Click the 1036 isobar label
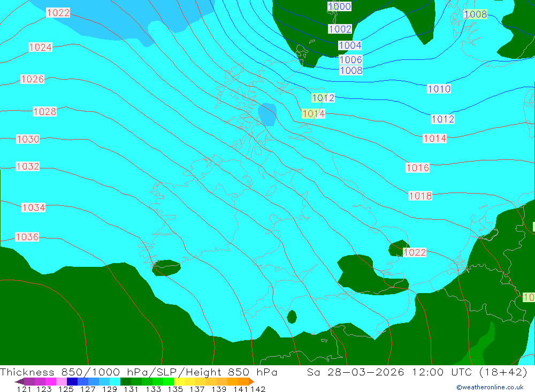Viewport: 535px width, 392px height. click(x=27, y=237)
